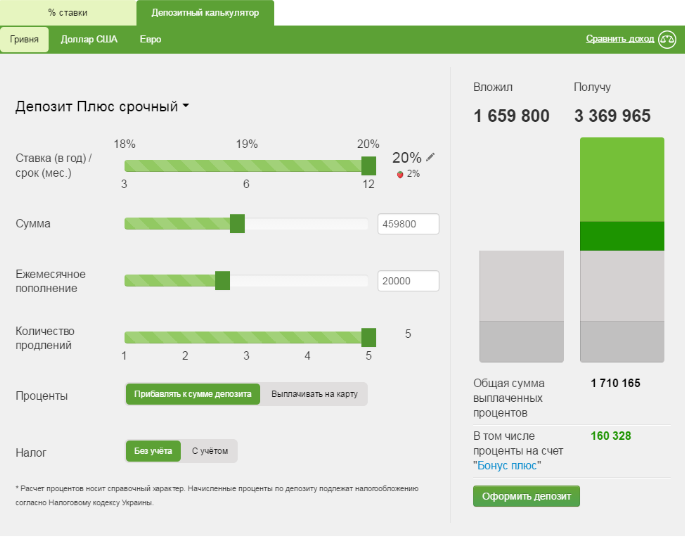Select the 'Гривня' currency tab
Viewport: 685px width, 537px height.
click(25, 40)
